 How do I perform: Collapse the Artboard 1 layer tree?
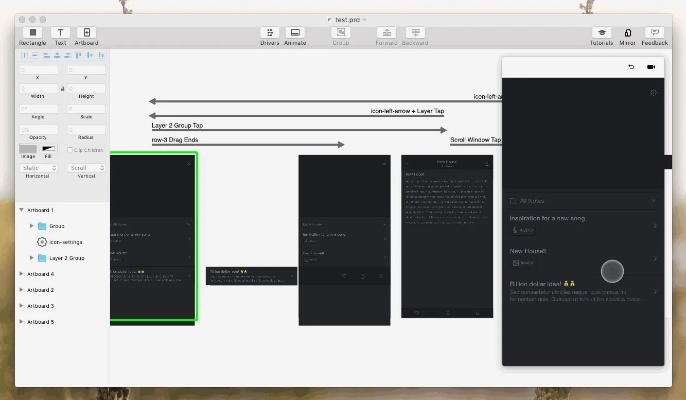pos(21,210)
